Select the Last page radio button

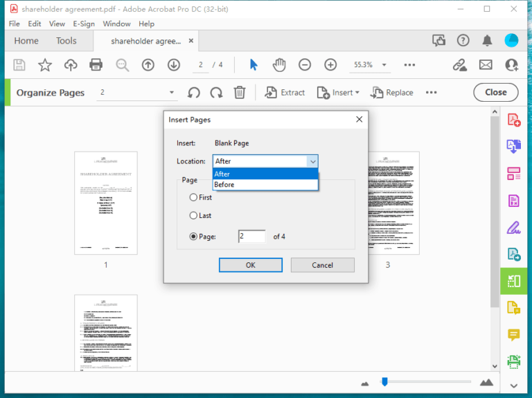coord(193,215)
